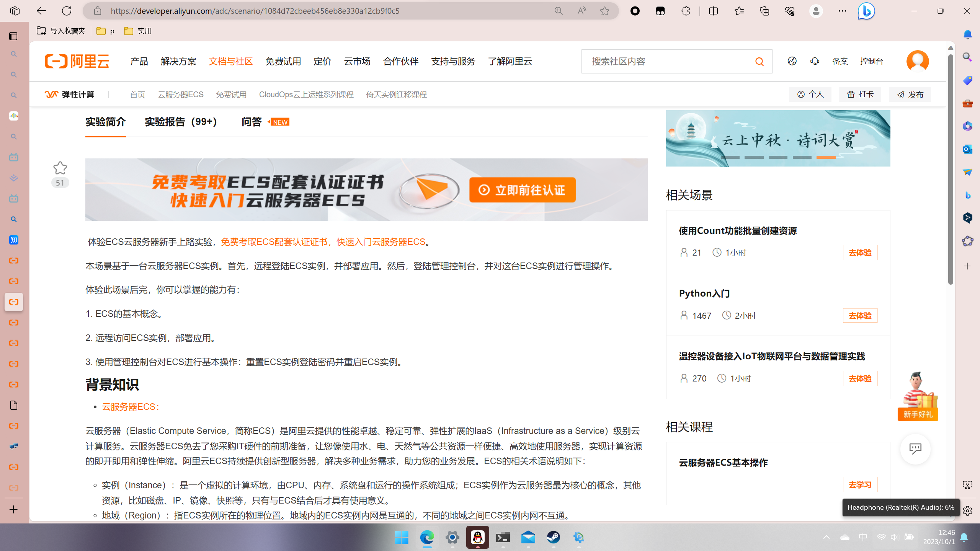
Task: Click the user avatar on Aliyun header
Action: point(918,61)
